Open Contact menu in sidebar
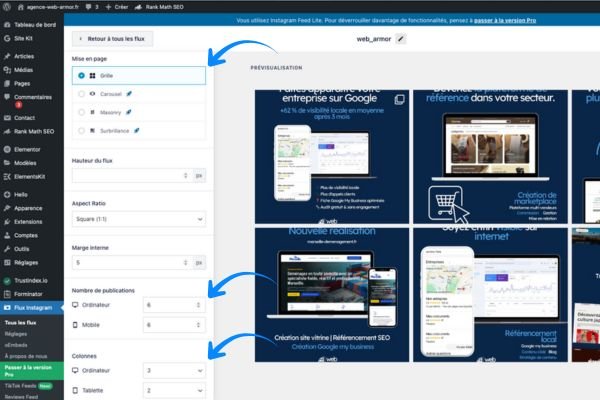The height and width of the screenshot is (400, 600). point(31,118)
